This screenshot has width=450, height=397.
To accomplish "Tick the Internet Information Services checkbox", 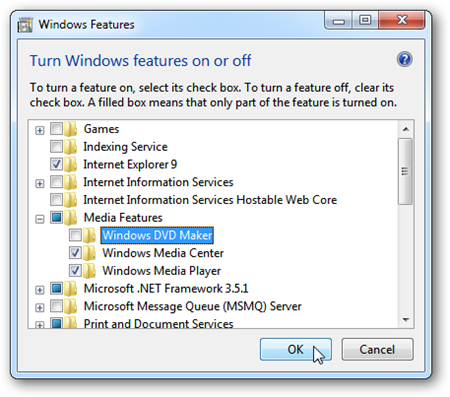I will [x=56, y=182].
